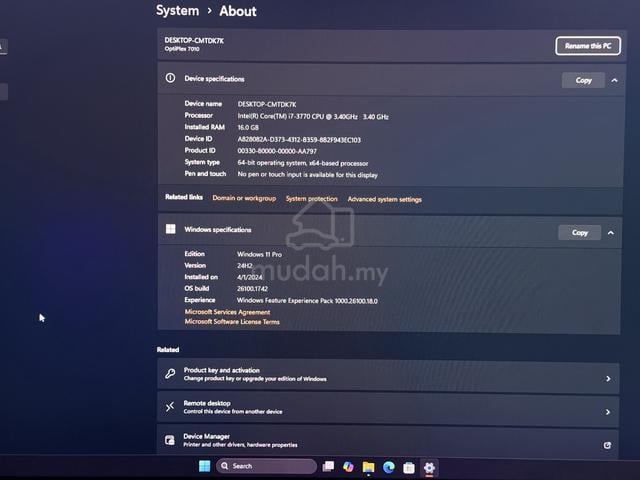Open Microsoft Software License Terms link
The height and width of the screenshot is (480, 640).
tap(232, 322)
